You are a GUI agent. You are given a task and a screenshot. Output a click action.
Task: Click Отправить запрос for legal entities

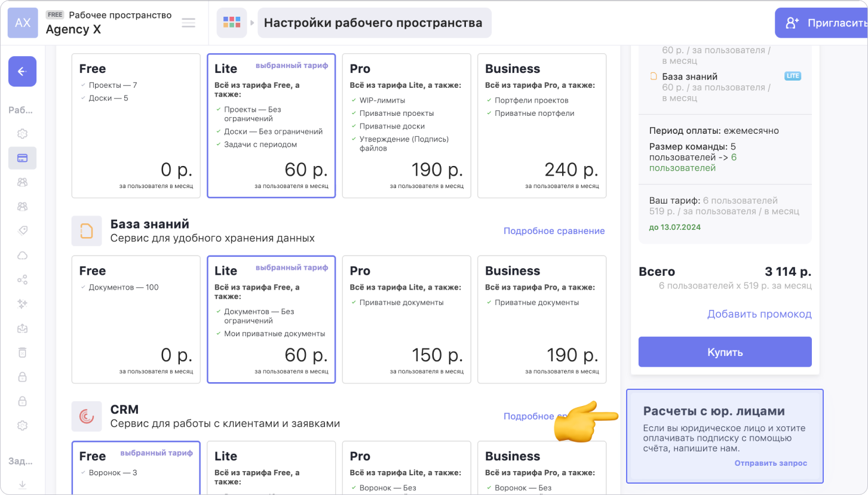pyautogui.click(x=771, y=463)
